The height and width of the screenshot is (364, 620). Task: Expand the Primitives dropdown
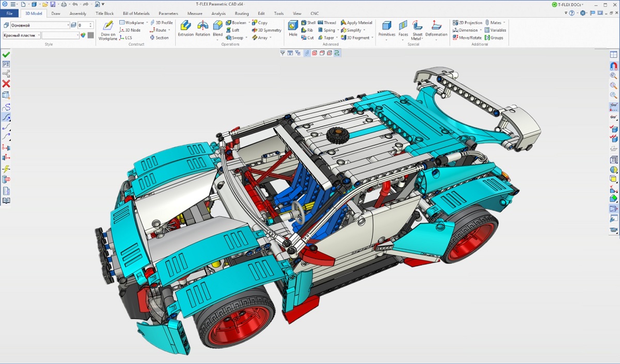386,39
